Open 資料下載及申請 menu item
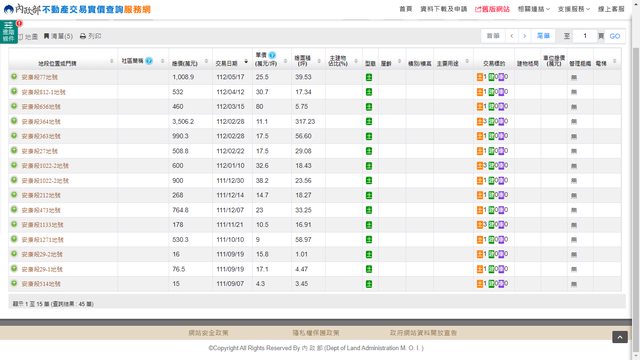 pyautogui.click(x=444, y=9)
